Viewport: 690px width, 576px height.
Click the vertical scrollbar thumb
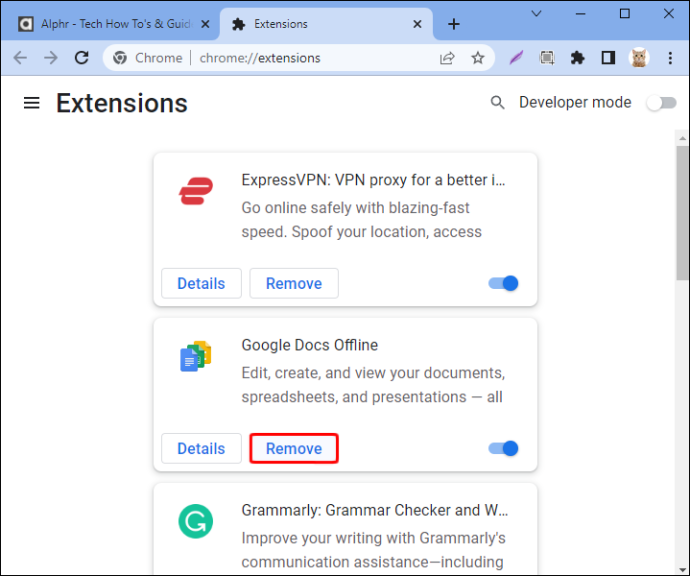[x=683, y=213]
